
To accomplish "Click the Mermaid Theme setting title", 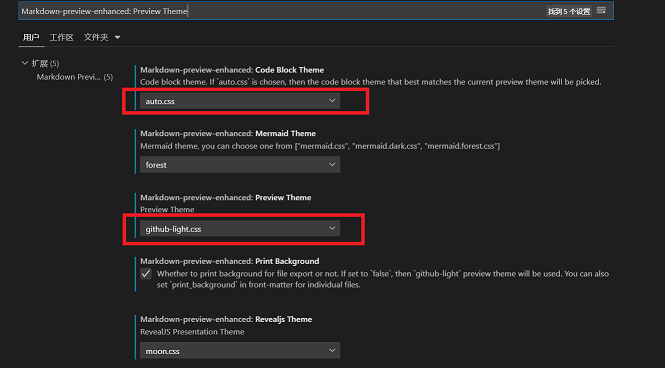I will tap(228, 134).
